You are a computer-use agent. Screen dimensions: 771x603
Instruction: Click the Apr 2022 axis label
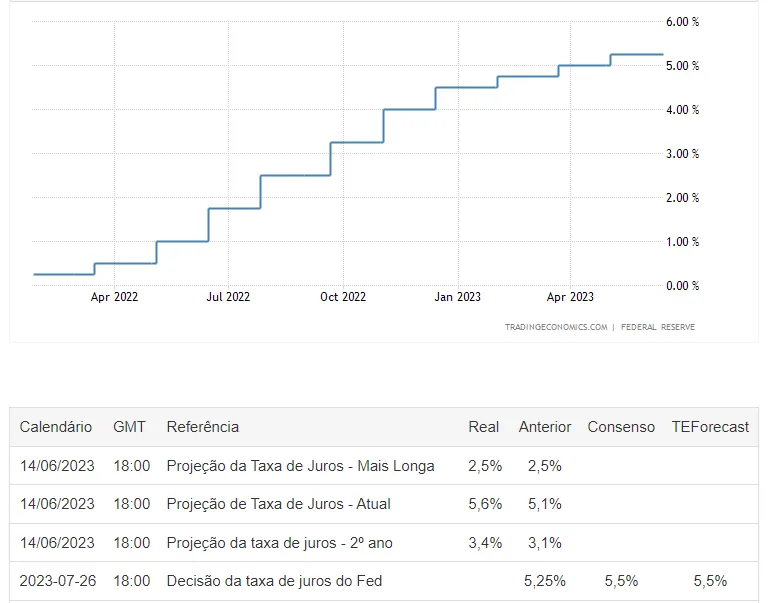tap(114, 297)
